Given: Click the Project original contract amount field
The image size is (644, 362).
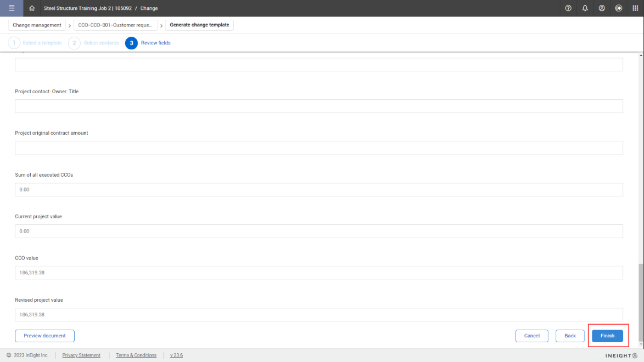Looking at the screenshot, I should 318,148.
